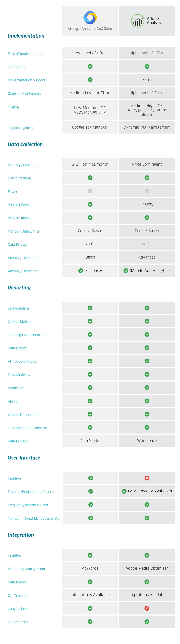Click the Data Collection section heading

(x=25, y=144)
